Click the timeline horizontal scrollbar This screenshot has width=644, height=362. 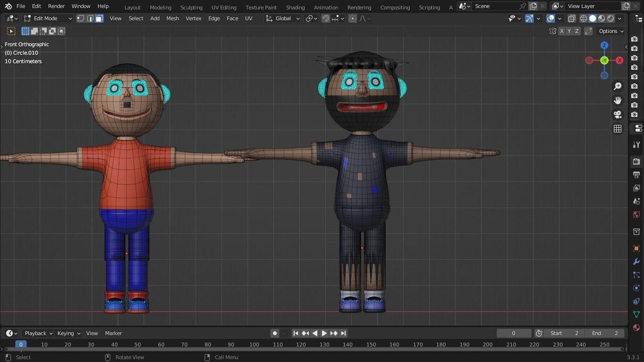coord(313,349)
